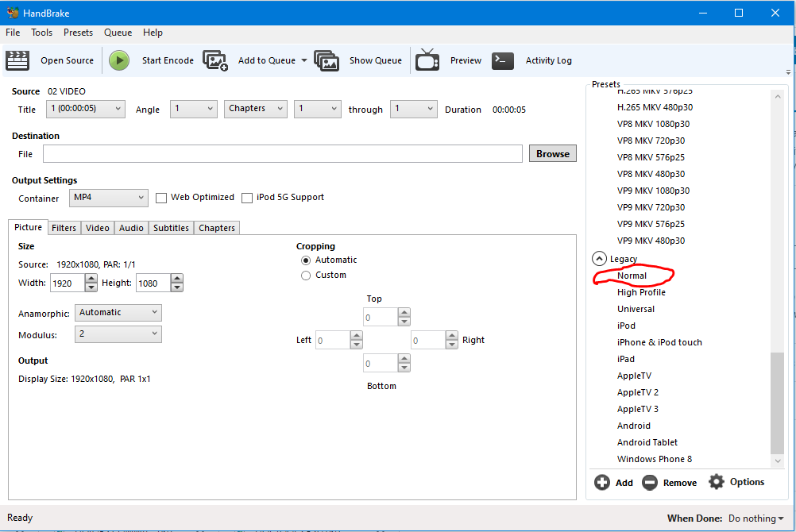796x532 pixels.
Task: Increase Top crop with the up arrow
Action: point(404,313)
